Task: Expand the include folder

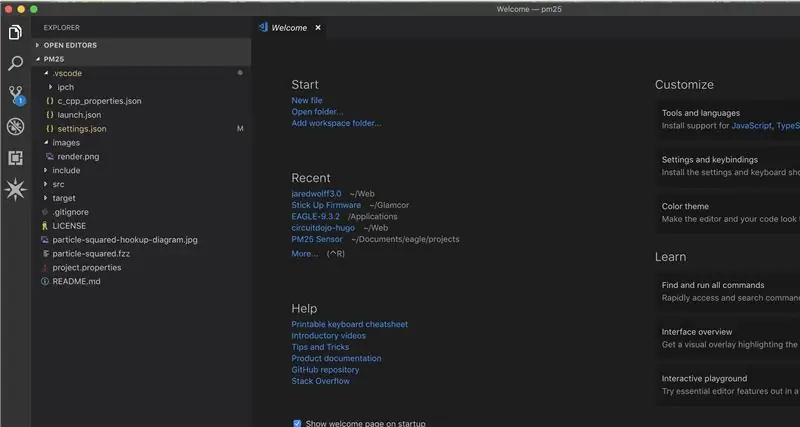Action: click(x=141, y=170)
